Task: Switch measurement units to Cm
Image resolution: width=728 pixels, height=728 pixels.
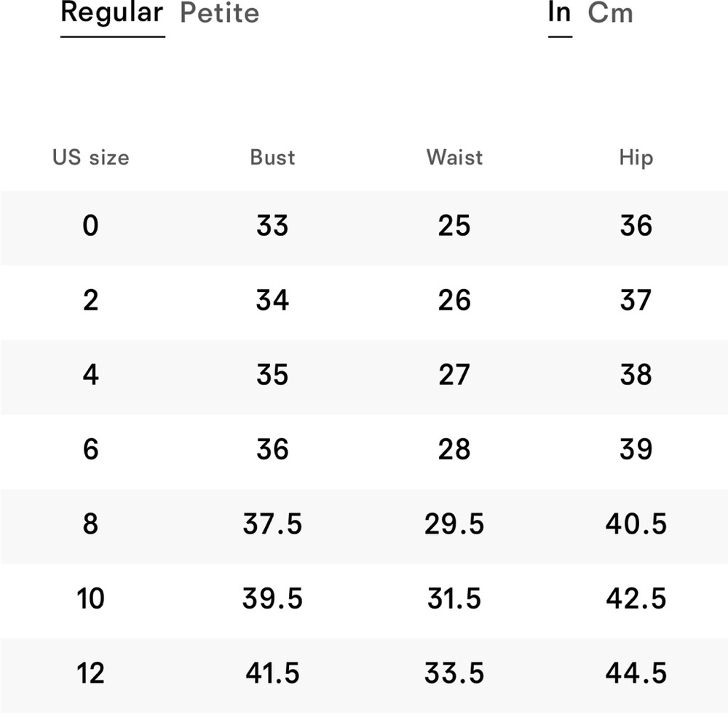Action: [x=610, y=13]
